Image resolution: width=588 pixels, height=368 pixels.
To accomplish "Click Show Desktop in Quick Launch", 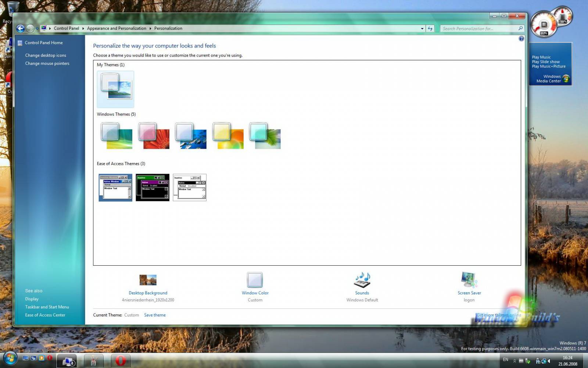I will point(25,358).
